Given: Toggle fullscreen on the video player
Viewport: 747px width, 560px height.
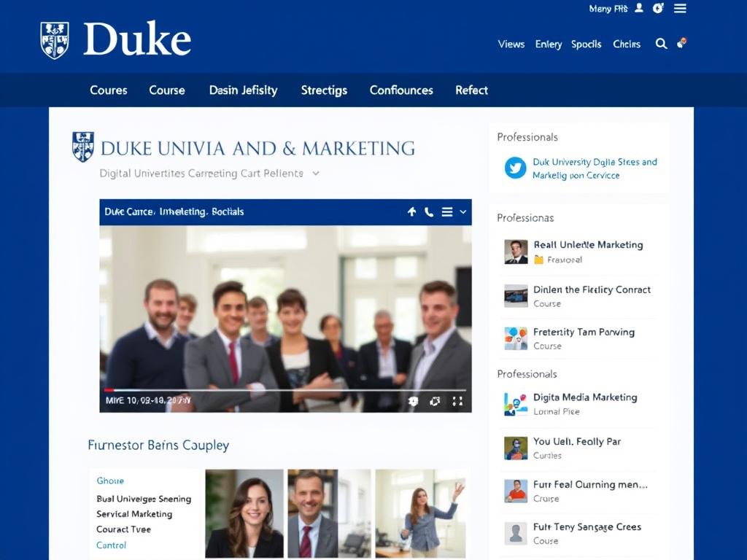Looking at the screenshot, I should click(x=457, y=402).
